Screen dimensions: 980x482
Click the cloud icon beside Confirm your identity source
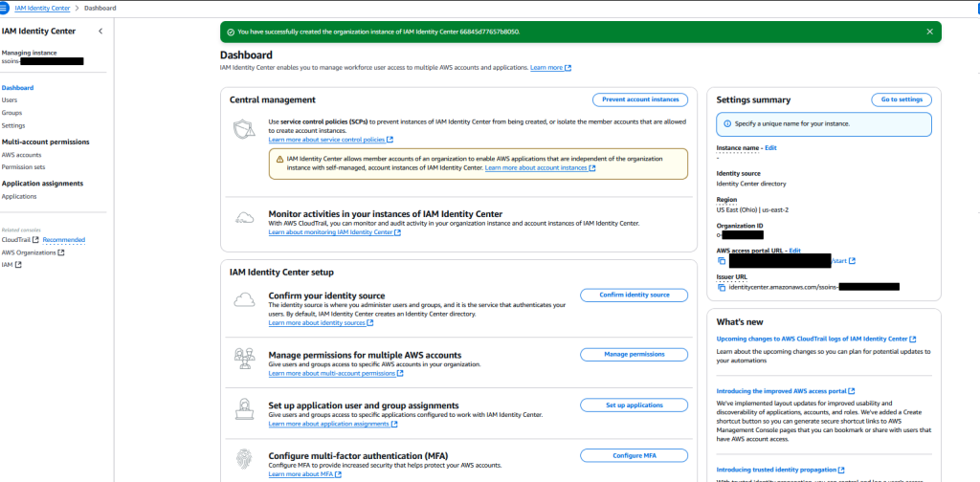[x=244, y=299]
